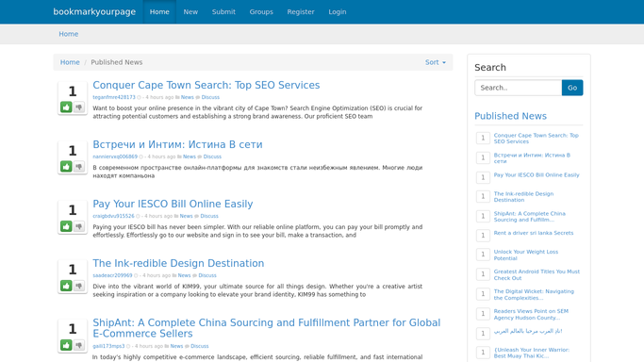Open user profile teganfmre428173

click(x=114, y=97)
